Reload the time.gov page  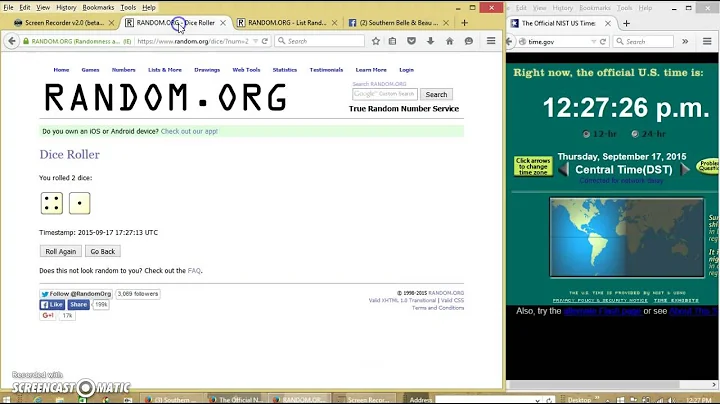click(x=603, y=41)
